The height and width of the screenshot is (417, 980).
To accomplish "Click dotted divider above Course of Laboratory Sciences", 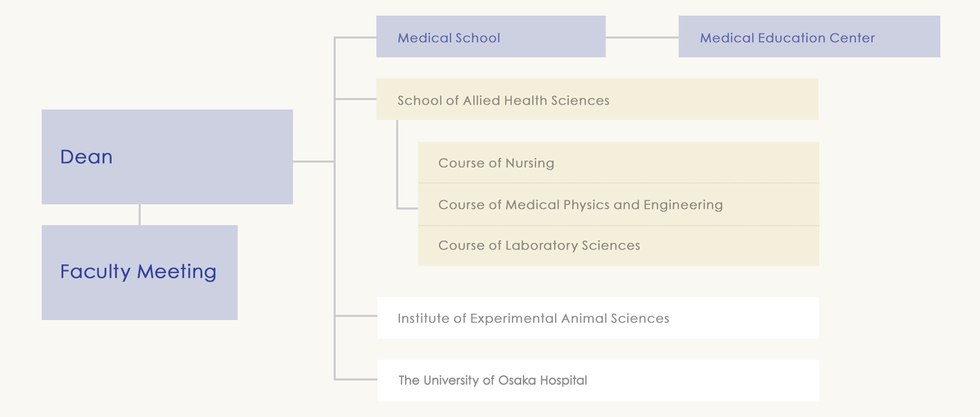I will tap(618, 226).
